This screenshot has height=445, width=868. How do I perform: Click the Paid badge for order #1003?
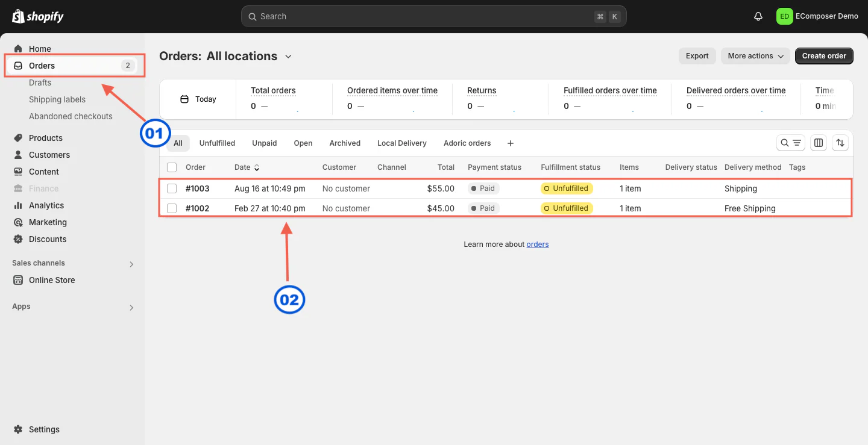(x=483, y=188)
